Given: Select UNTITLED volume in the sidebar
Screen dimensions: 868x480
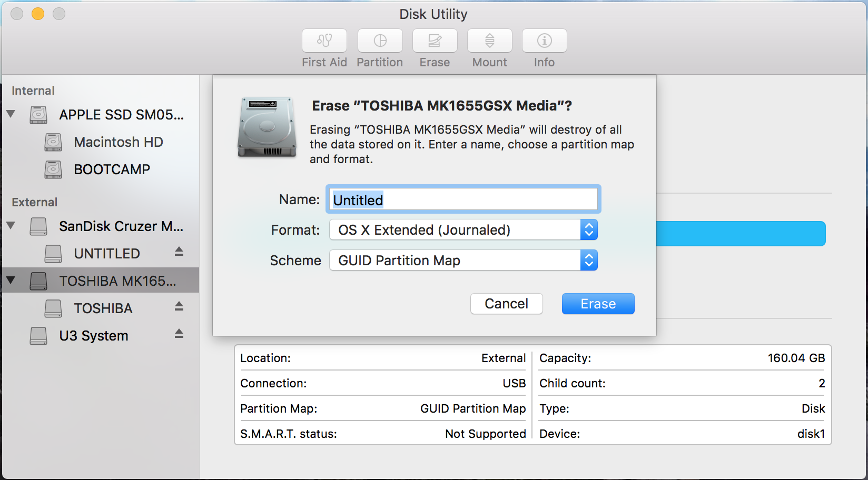Looking at the screenshot, I should (107, 254).
